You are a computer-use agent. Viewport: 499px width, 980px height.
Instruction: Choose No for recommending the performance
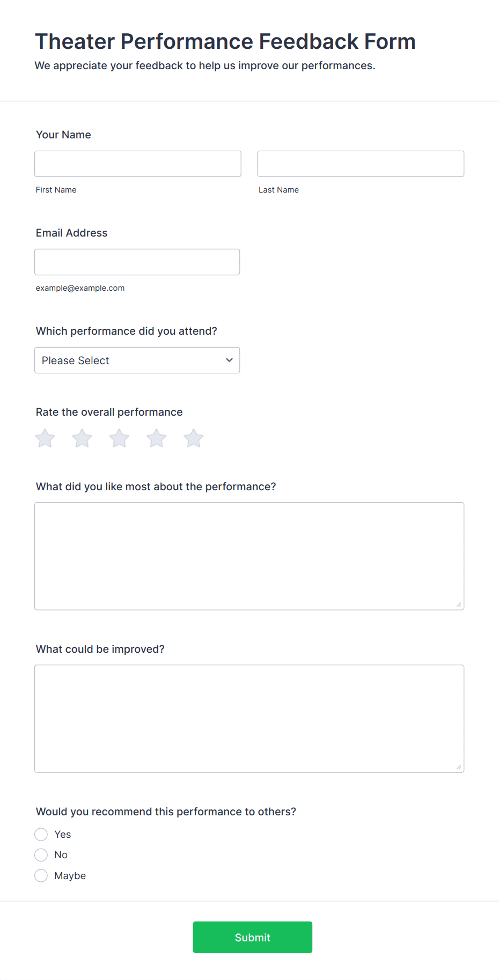click(x=41, y=854)
